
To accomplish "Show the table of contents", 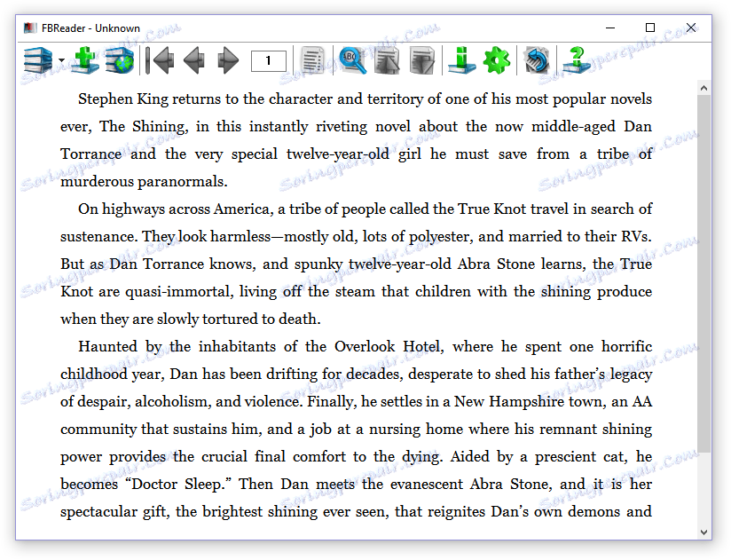I will point(312,60).
